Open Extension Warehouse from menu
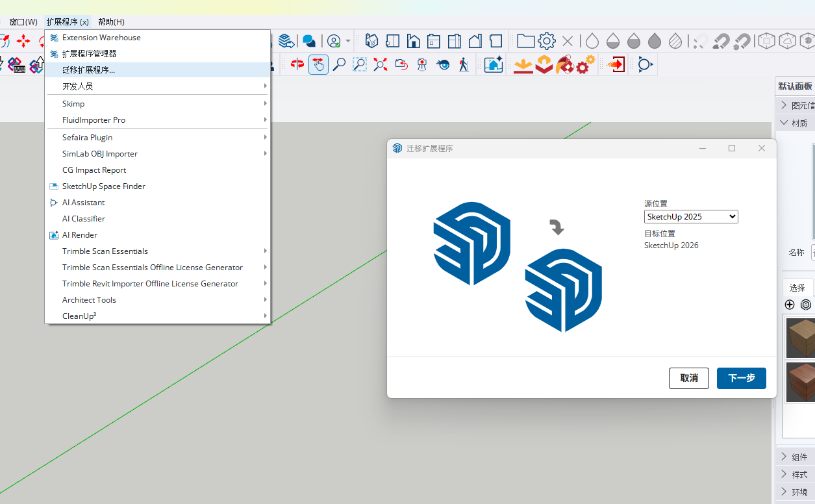The image size is (815, 504). coord(101,38)
